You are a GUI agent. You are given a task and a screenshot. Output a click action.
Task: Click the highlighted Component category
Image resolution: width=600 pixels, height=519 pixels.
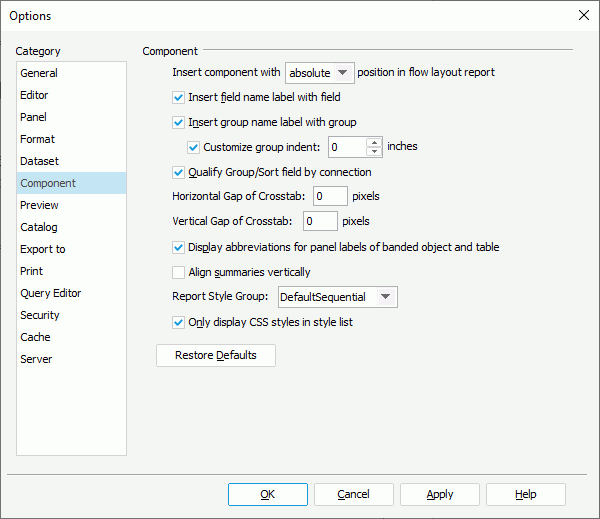tap(71, 183)
